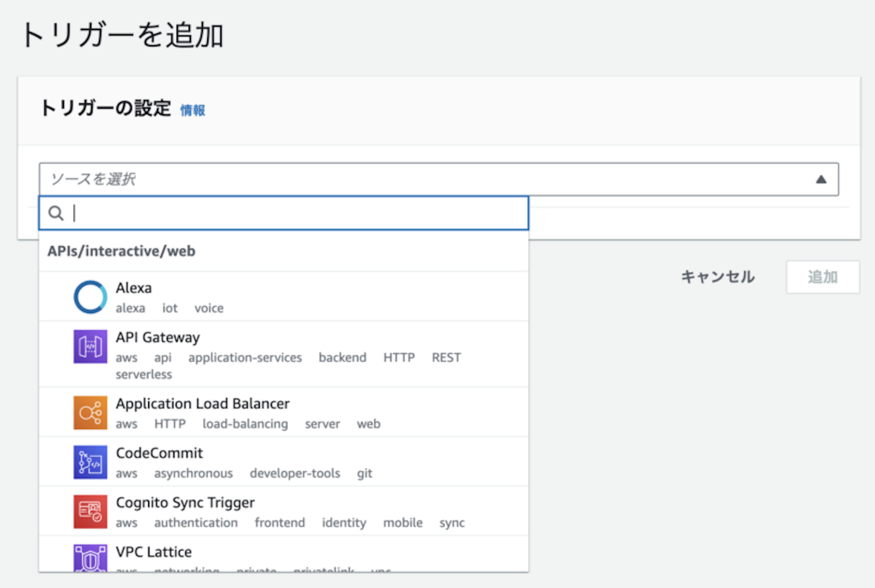
Task: Click the CodeCommit blue icon
Action: (x=90, y=462)
